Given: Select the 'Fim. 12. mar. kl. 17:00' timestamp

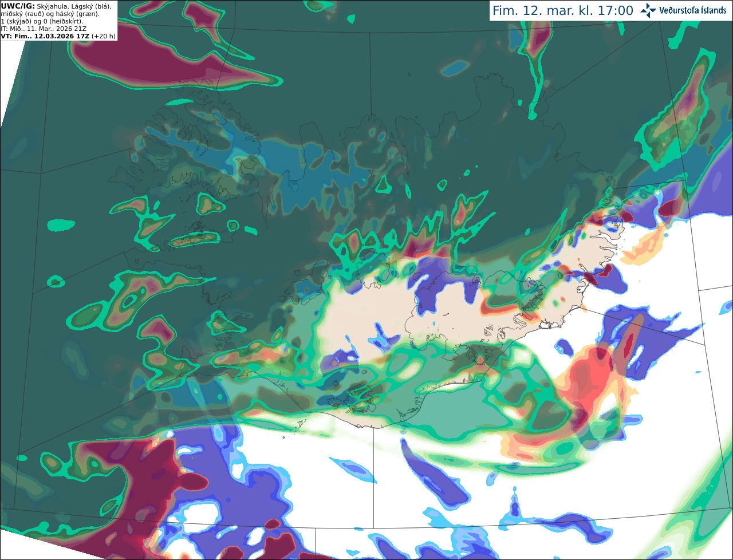Looking at the screenshot, I should 563,10.
